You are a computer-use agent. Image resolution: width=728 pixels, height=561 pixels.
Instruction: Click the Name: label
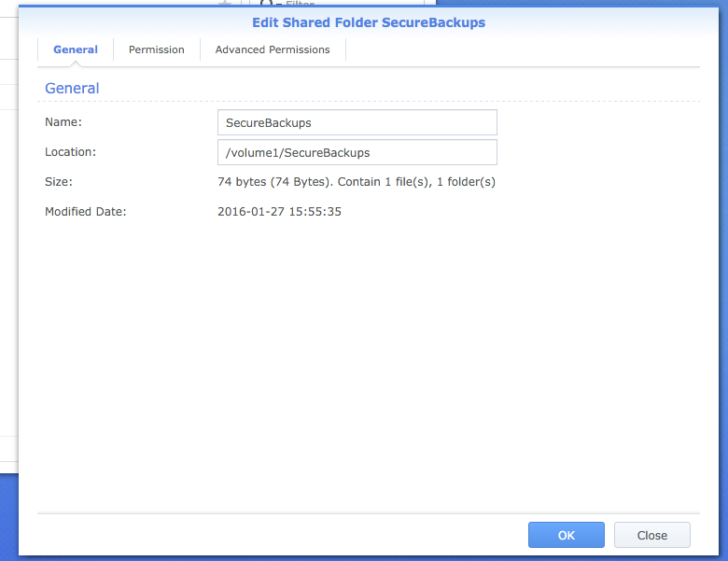point(63,122)
